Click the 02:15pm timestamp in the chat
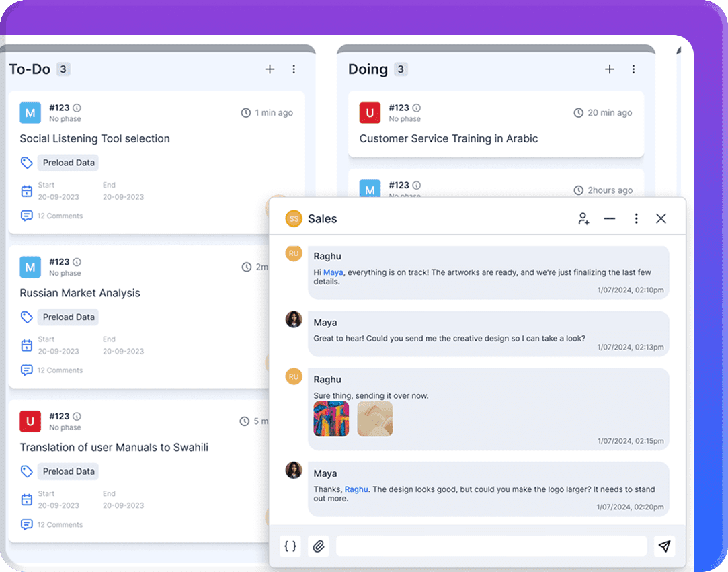Screen dimensions: 728x572 pos(631,441)
